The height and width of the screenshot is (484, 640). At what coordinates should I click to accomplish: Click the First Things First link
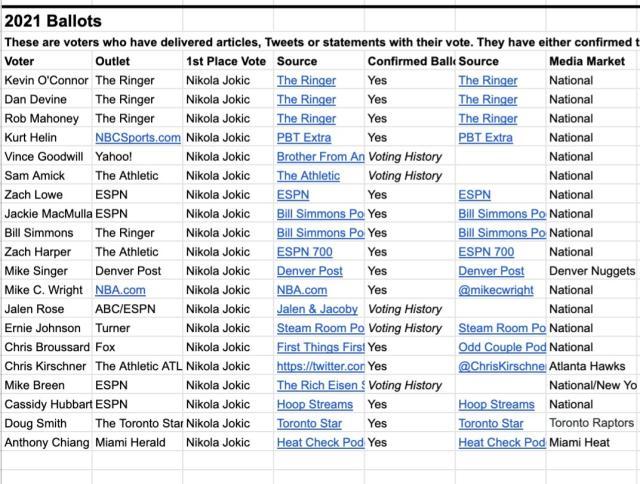pos(320,347)
